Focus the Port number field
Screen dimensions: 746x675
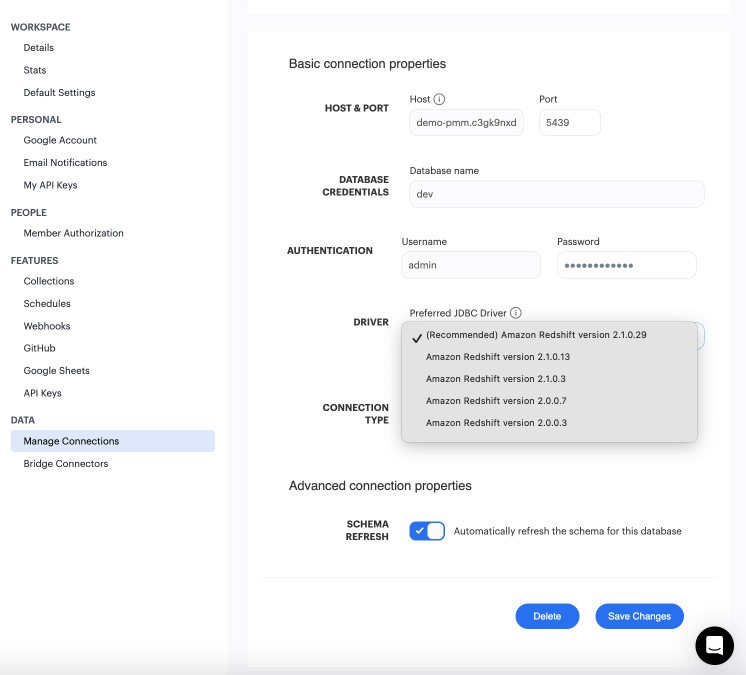point(569,123)
